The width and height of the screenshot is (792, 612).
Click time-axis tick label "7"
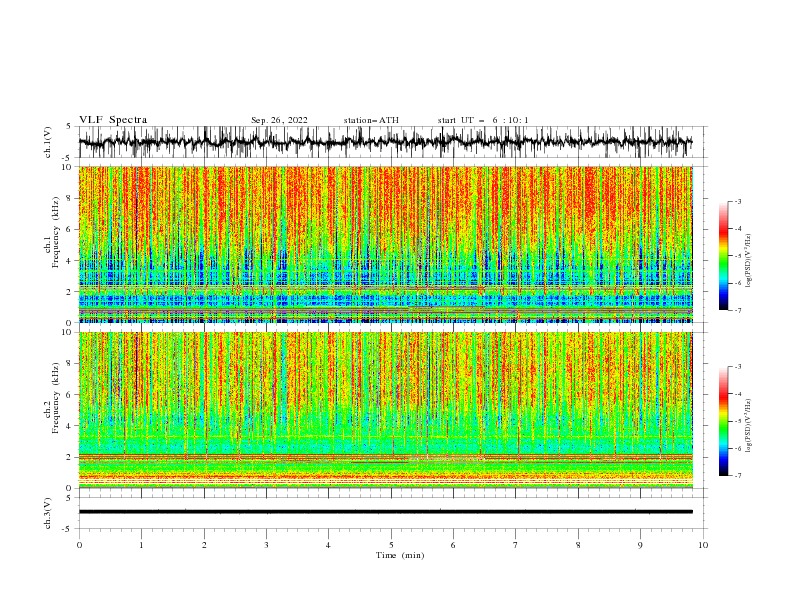(516, 545)
